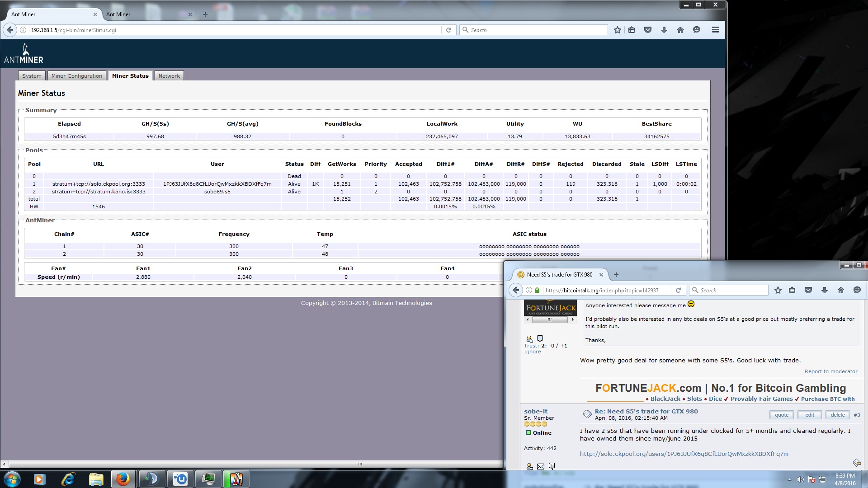The width and height of the screenshot is (868, 488).
Task: Click the clock showing 8:39 PM
Action: click(845, 479)
